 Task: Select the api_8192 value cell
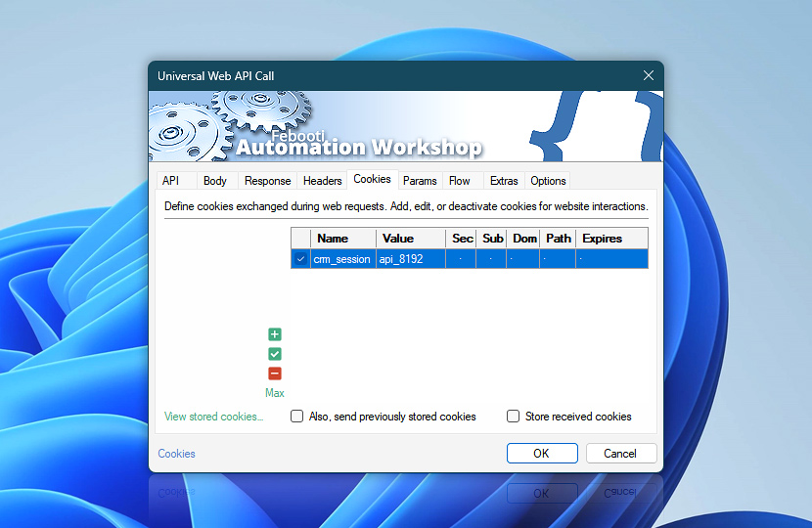coord(411,259)
